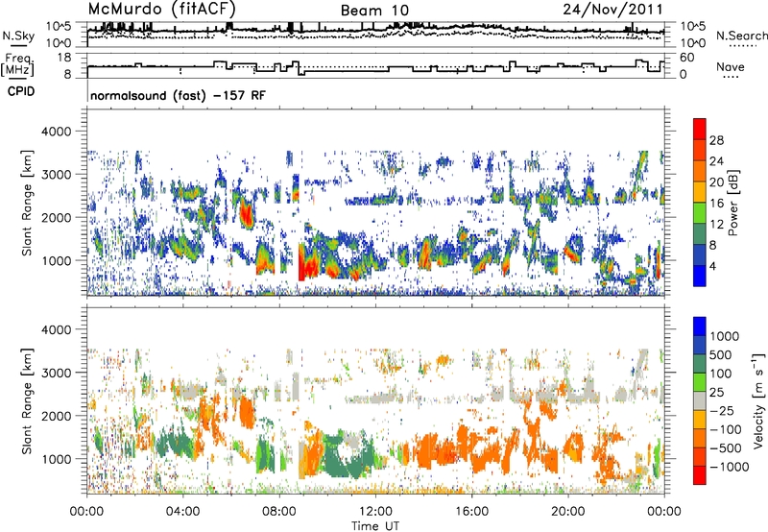Viewport: 768px width, 532px height.
Task: Click the 24/Nov/2011 date label
Action: point(612,10)
